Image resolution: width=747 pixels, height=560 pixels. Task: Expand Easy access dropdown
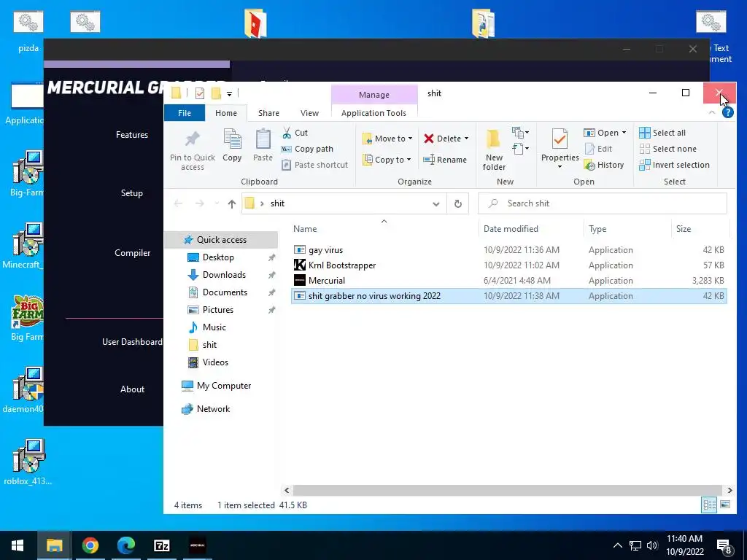coord(519,149)
